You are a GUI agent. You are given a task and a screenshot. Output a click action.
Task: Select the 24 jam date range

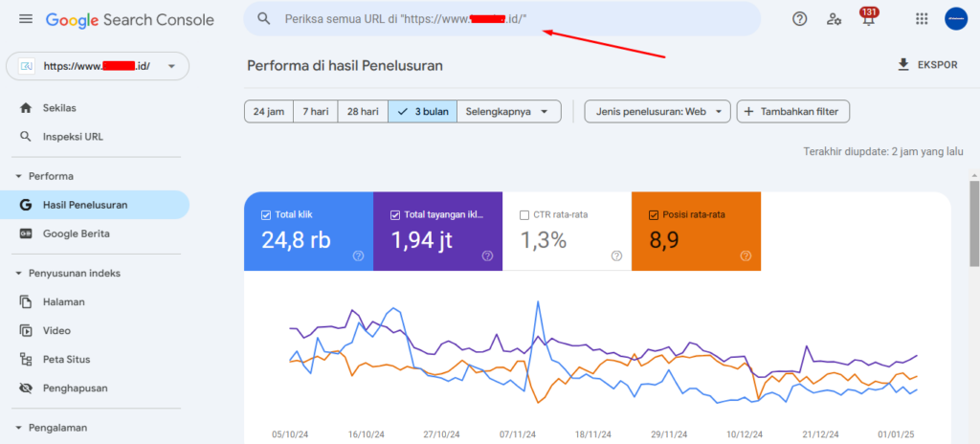click(x=269, y=112)
